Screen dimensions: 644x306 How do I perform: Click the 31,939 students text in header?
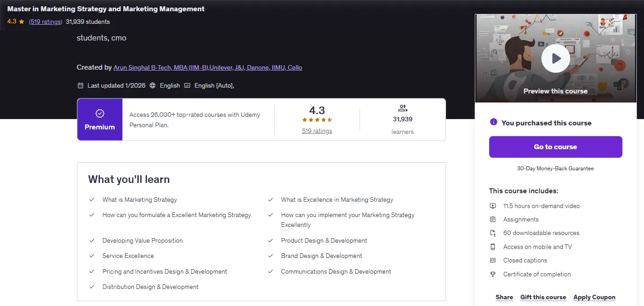click(88, 22)
